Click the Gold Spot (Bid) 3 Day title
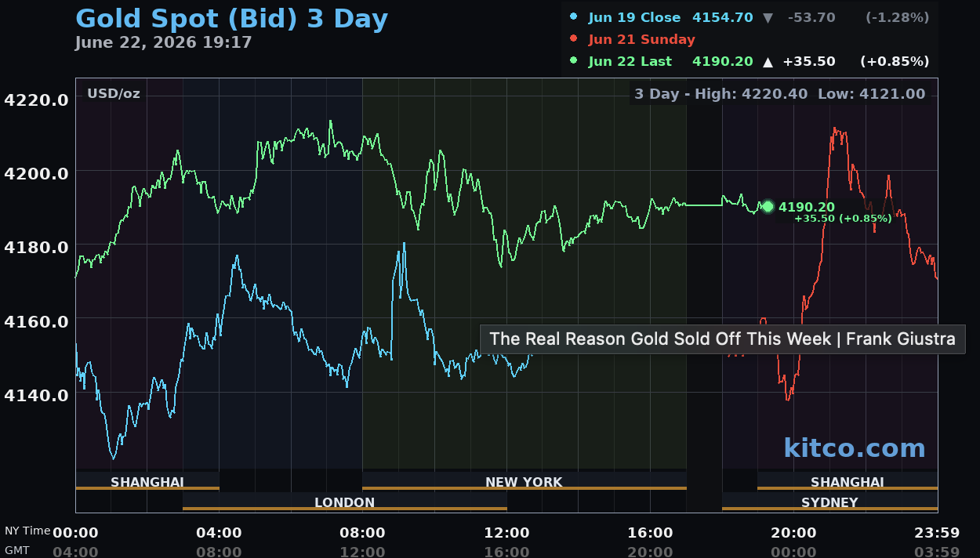The image size is (980, 558). tap(231, 18)
